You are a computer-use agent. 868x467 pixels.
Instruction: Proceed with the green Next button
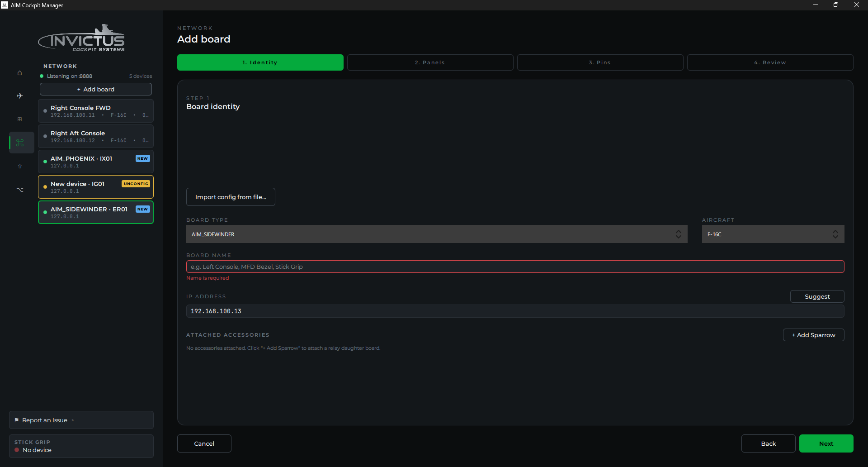826,443
